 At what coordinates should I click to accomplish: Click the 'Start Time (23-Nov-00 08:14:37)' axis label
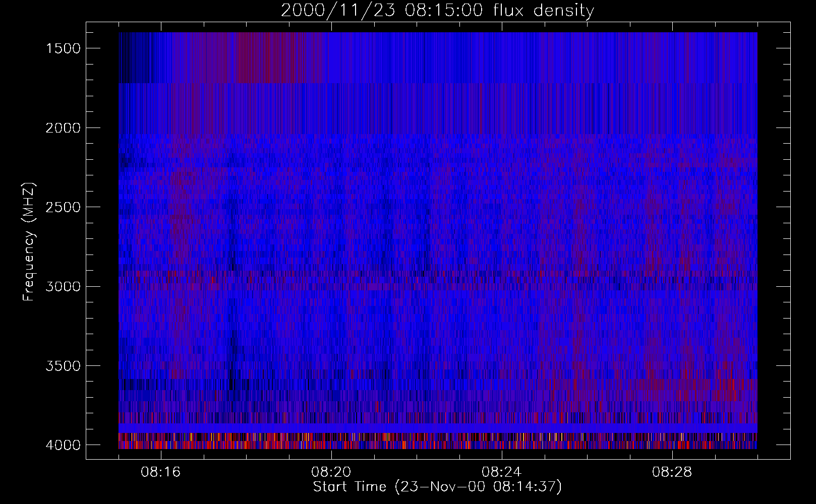(437, 487)
